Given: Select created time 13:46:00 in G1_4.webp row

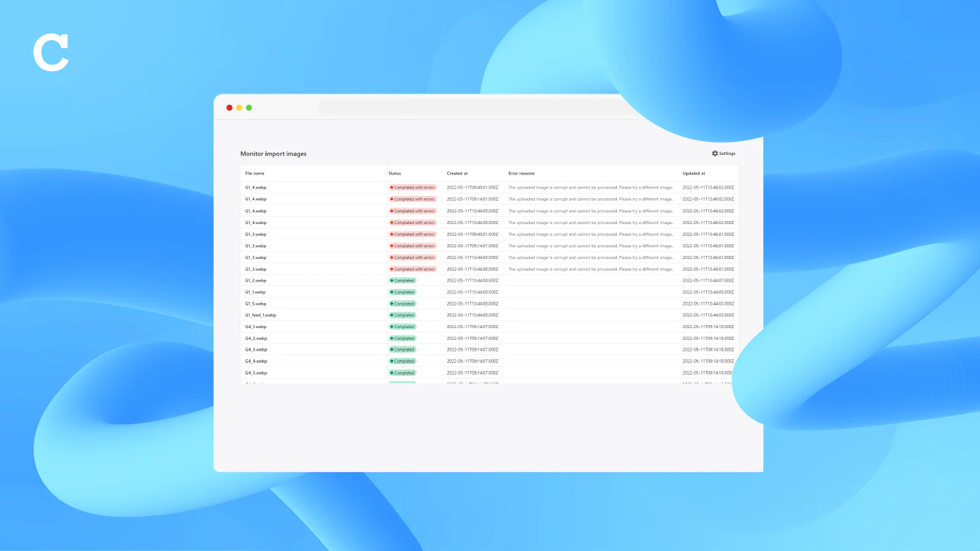Looking at the screenshot, I should pyautogui.click(x=472, y=223).
